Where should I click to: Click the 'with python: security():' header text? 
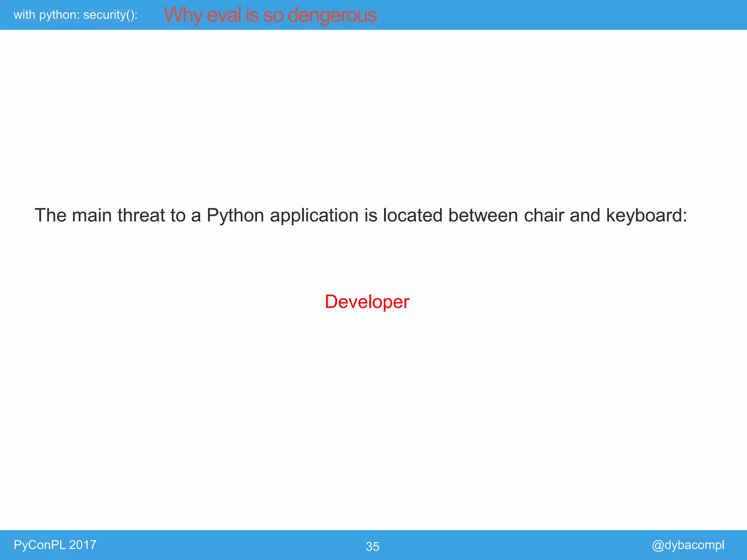pyautogui.click(x=76, y=15)
